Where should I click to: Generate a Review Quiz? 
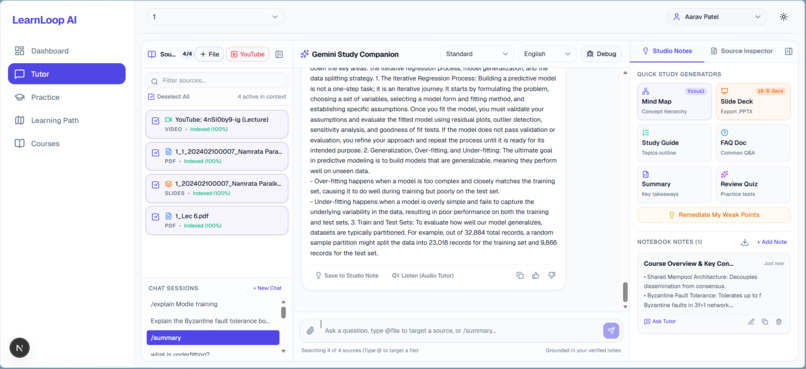[754, 184]
